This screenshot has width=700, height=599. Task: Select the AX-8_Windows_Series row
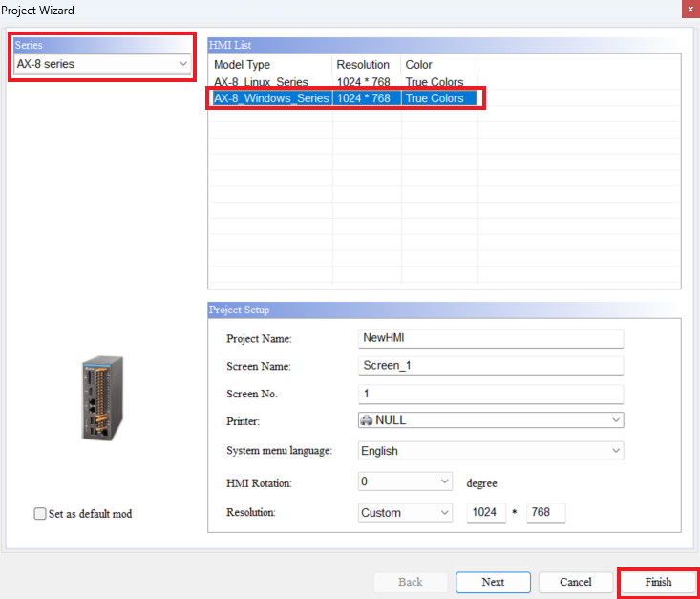pos(271,98)
